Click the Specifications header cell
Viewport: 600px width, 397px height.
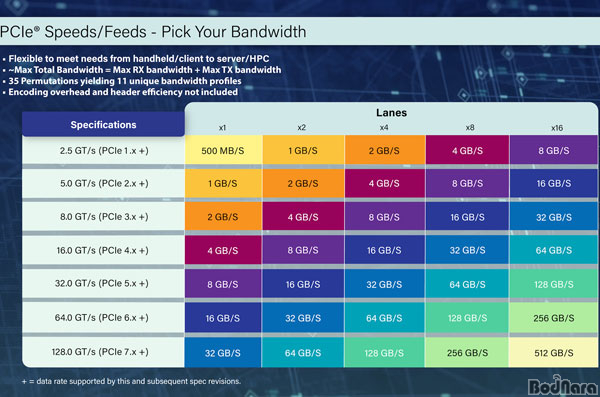[x=103, y=124]
